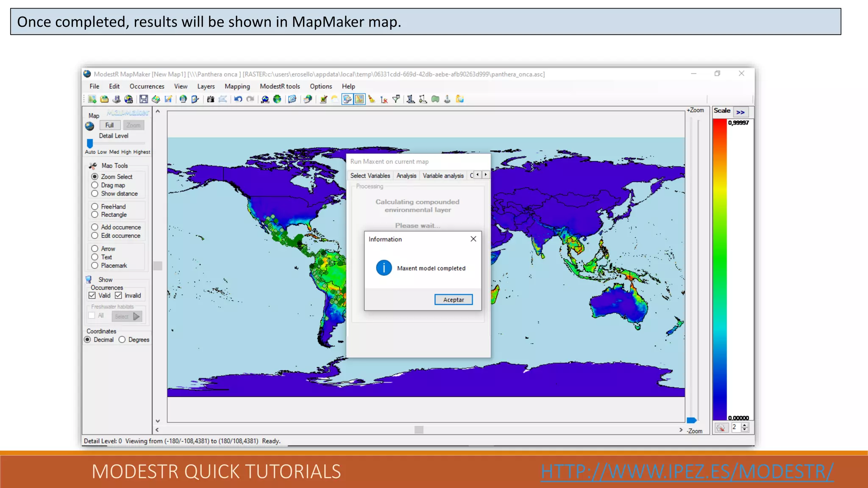
Task: Click the new map icon with green plus
Action: (92, 99)
